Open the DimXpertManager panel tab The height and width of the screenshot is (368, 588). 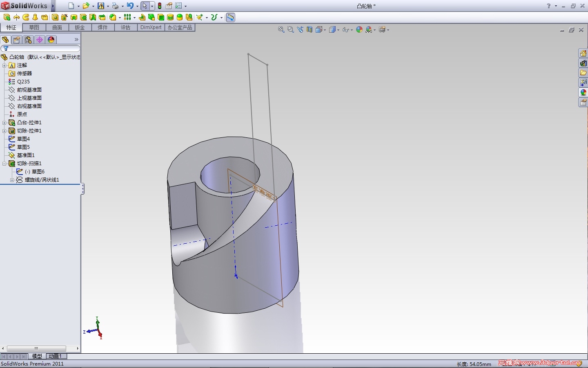tap(40, 40)
